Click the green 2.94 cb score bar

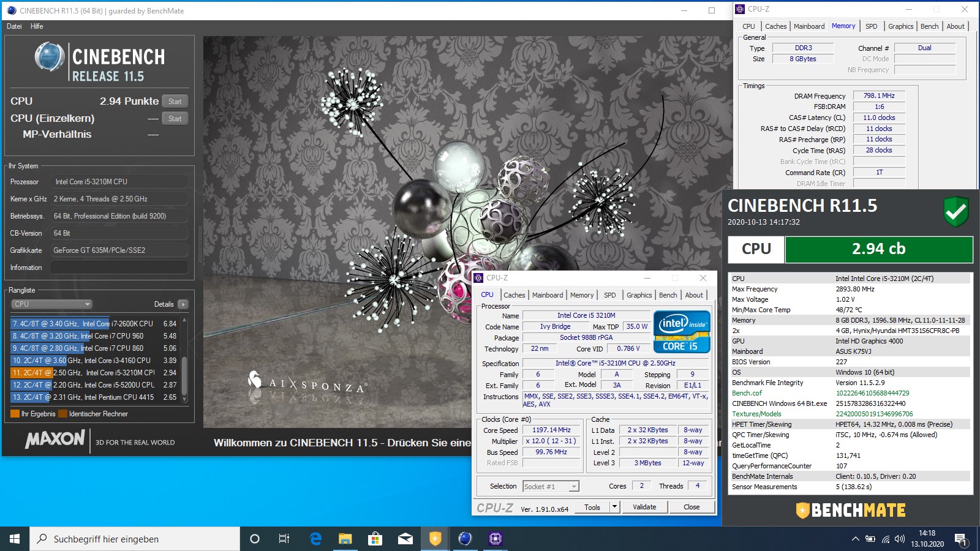tap(878, 249)
